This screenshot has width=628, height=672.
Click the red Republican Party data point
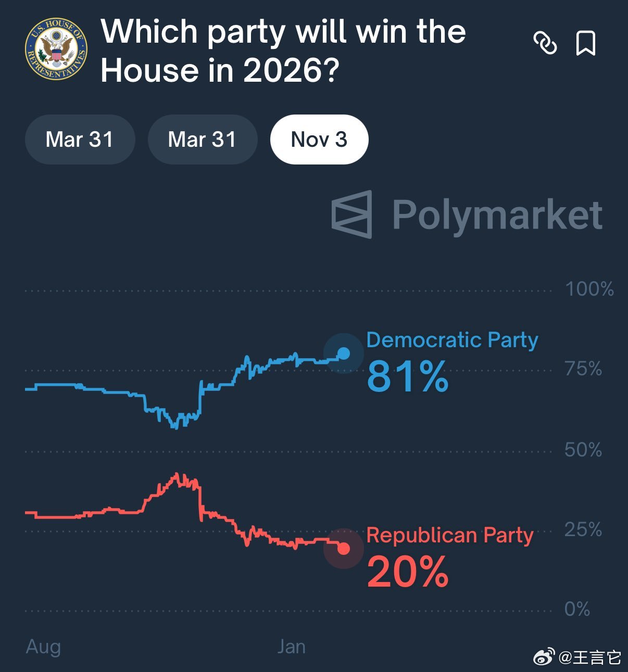click(x=344, y=548)
